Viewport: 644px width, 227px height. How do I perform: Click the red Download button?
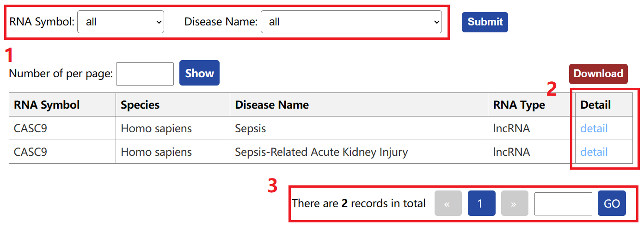[598, 74]
